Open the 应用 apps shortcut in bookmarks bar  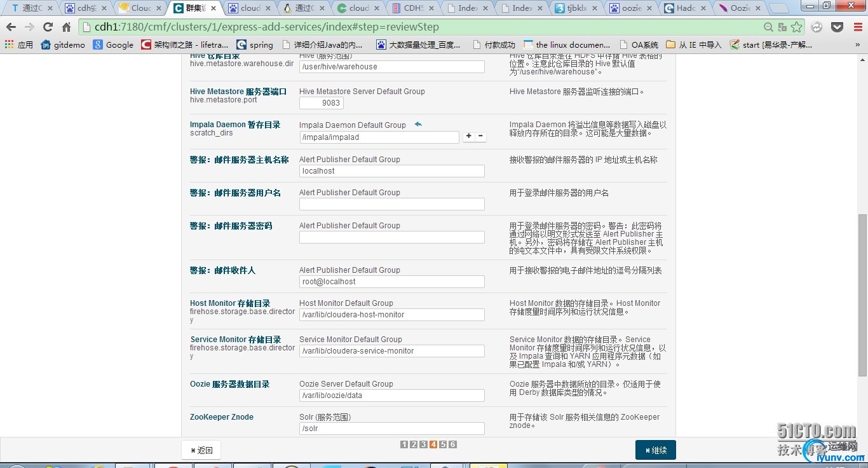(19, 45)
